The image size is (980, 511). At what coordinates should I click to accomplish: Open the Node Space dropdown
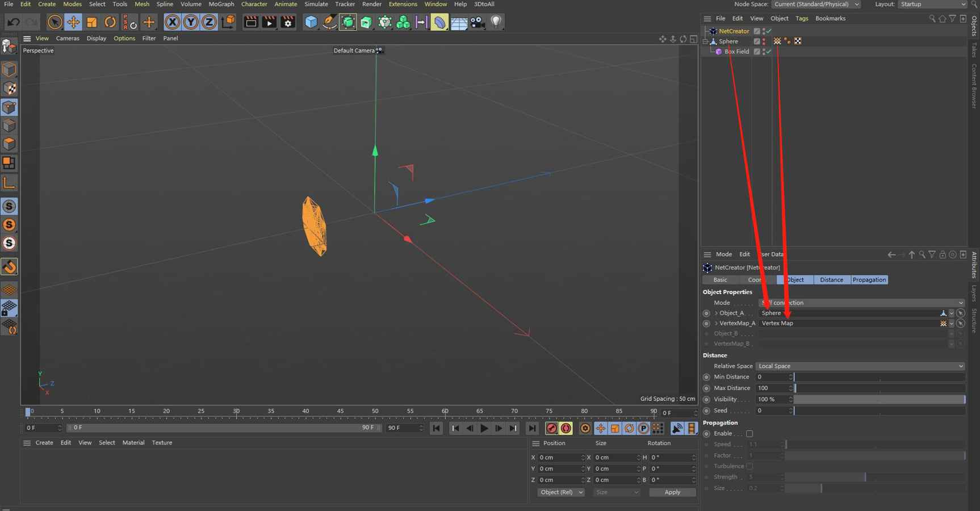(816, 4)
